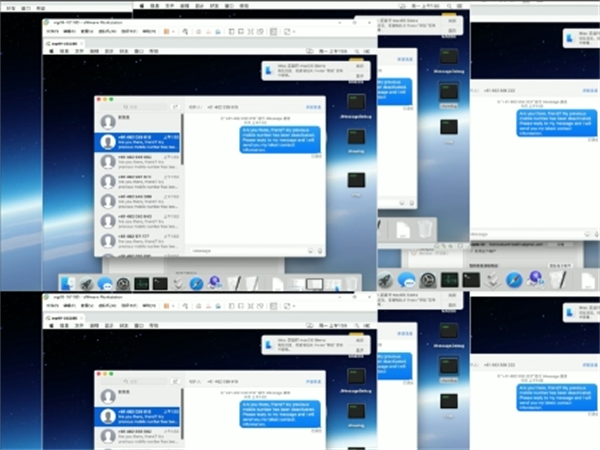Launch Safari from the dock

196,284
